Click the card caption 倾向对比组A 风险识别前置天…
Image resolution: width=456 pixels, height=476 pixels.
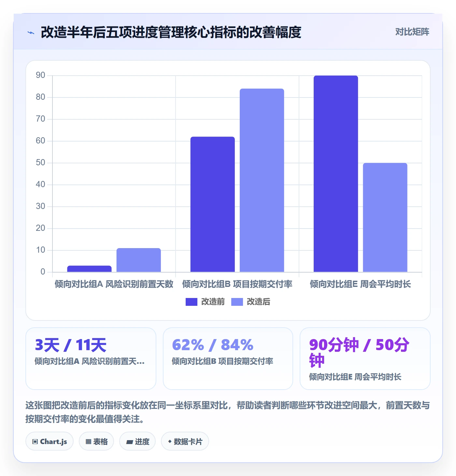(90, 362)
